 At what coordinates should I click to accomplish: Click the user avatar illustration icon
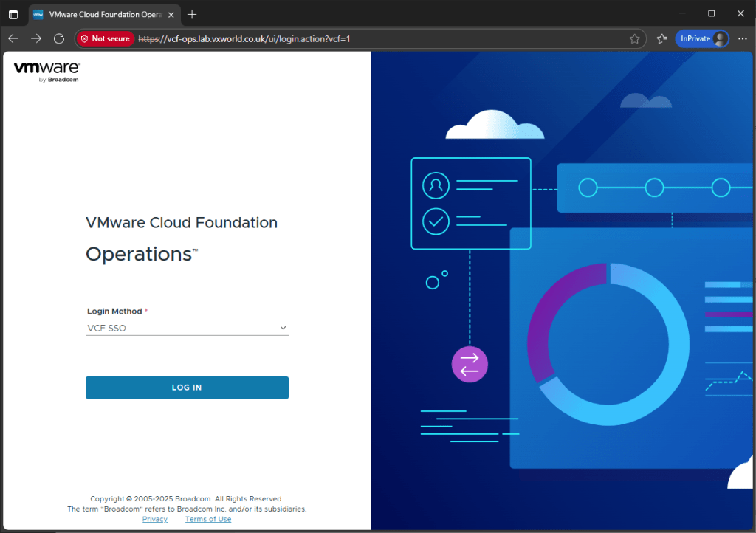pyautogui.click(x=436, y=185)
